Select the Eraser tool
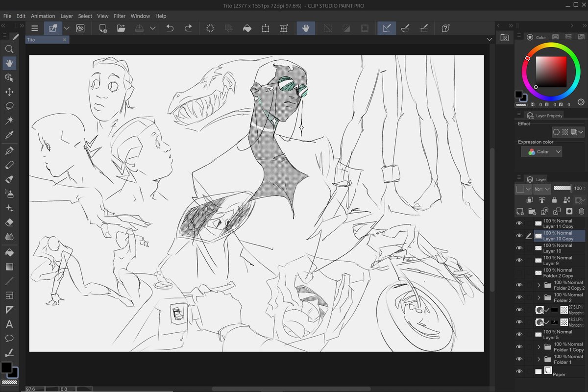 click(9, 222)
